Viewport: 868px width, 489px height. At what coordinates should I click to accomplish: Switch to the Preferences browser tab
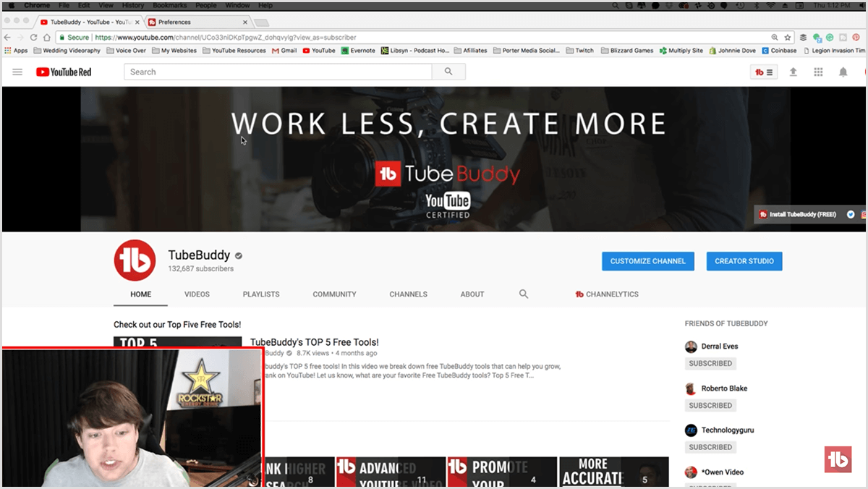pos(198,22)
